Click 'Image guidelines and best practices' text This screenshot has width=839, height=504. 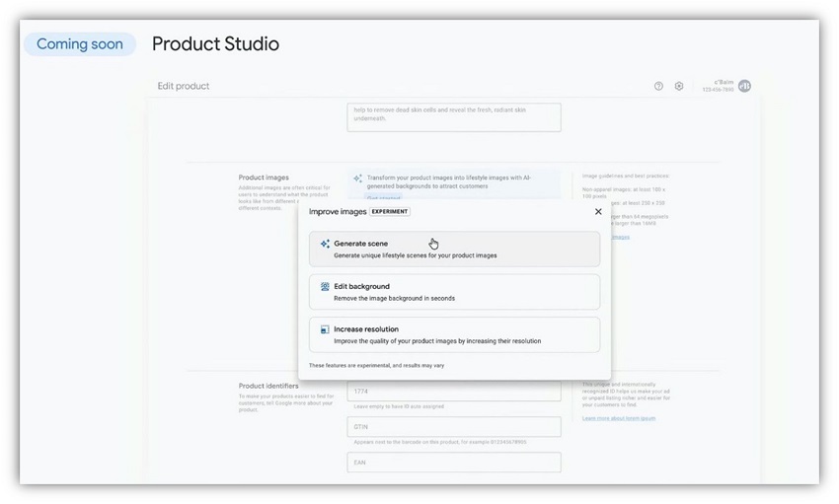click(626, 176)
